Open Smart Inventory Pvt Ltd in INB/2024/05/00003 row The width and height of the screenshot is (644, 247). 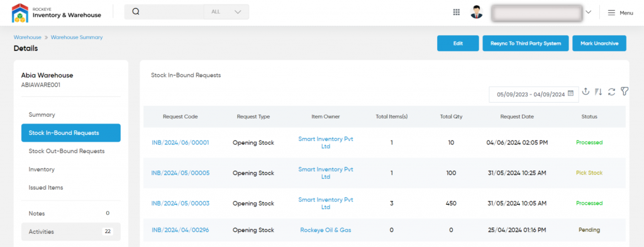click(326, 204)
